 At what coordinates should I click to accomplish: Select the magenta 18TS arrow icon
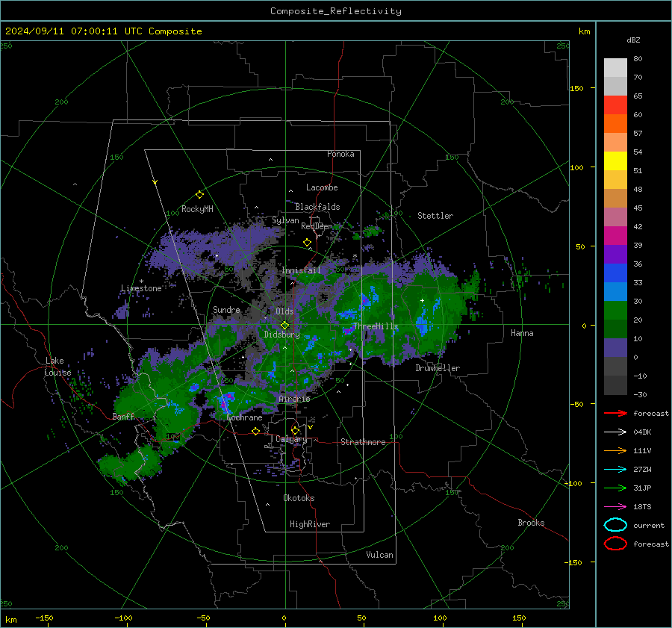(615, 507)
